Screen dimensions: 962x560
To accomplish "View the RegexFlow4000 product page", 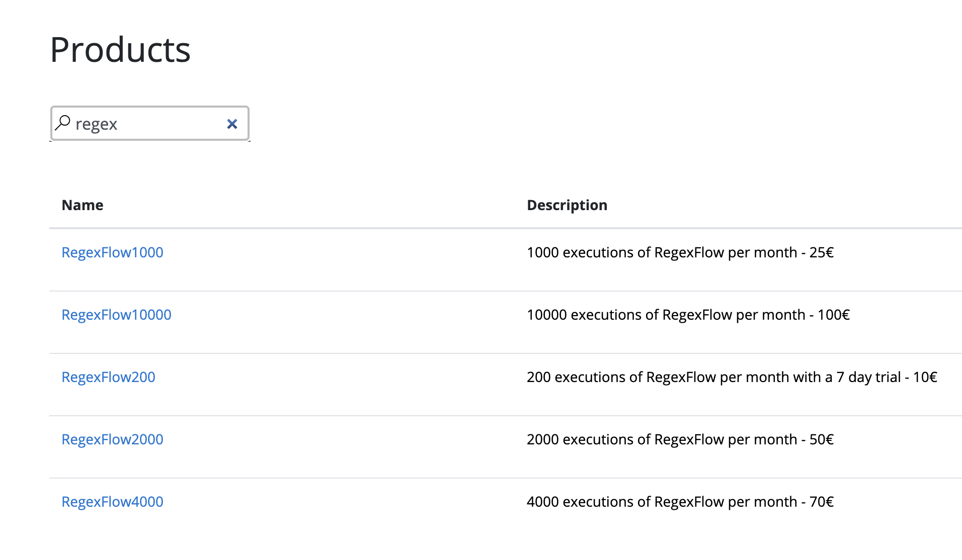I will coord(112,502).
